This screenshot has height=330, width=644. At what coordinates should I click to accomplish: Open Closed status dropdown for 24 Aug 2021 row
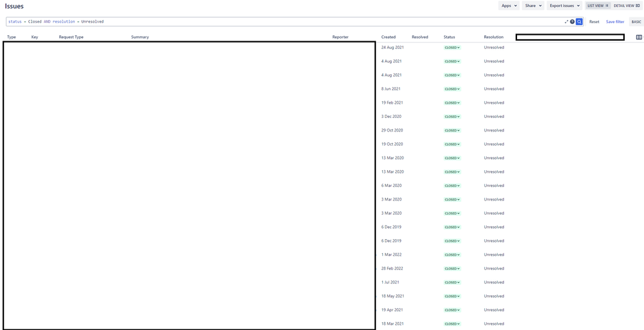452,48
